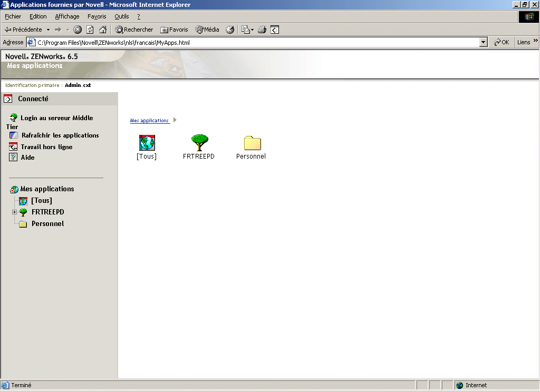The width and height of the screenshot is (540, 392).
Task: Open the Aide help icon
Action: coord(12,156)
